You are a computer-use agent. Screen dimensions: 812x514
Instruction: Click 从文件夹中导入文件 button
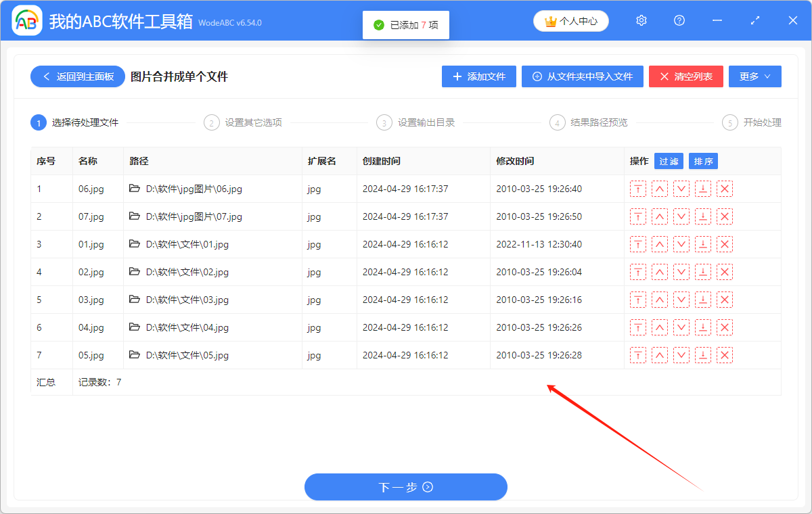click(x=582, y=76)
